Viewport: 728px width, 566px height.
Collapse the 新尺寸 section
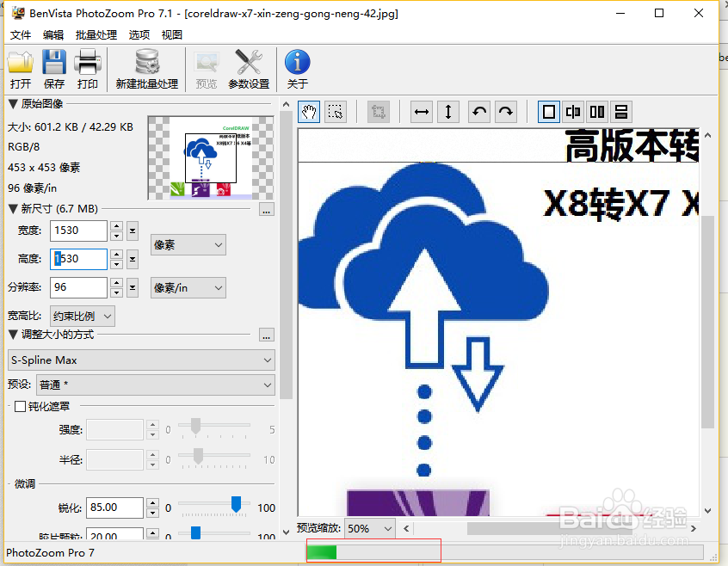pyautogui.click(x=13, y=209)
